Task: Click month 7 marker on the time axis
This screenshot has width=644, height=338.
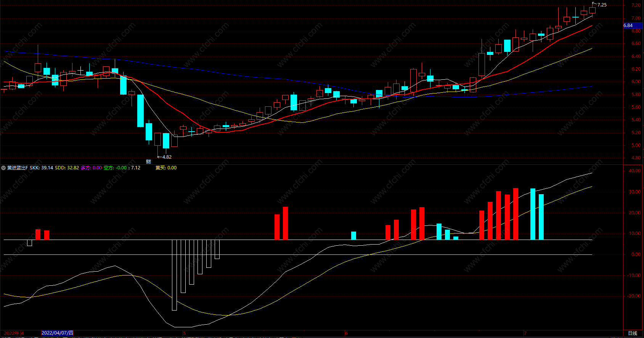Action: pyautogui.click(x=525, y=333)
